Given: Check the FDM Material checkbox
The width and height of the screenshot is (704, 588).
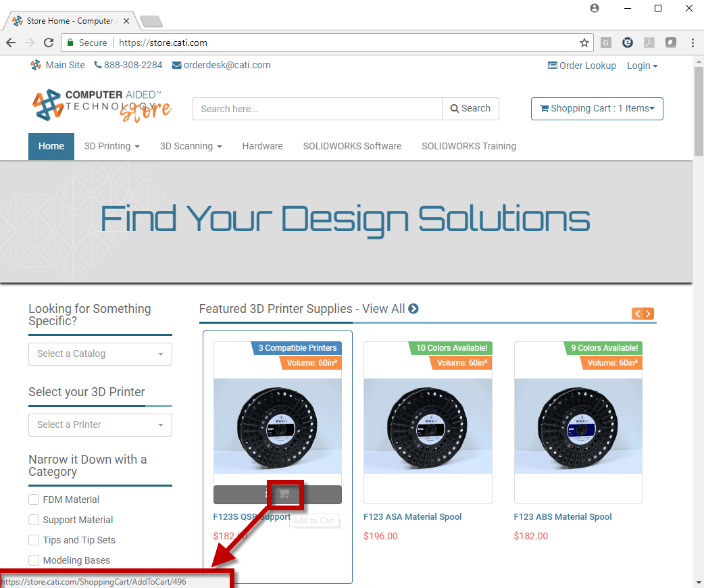Looking at the screenshot, I should tap(34, 499).
